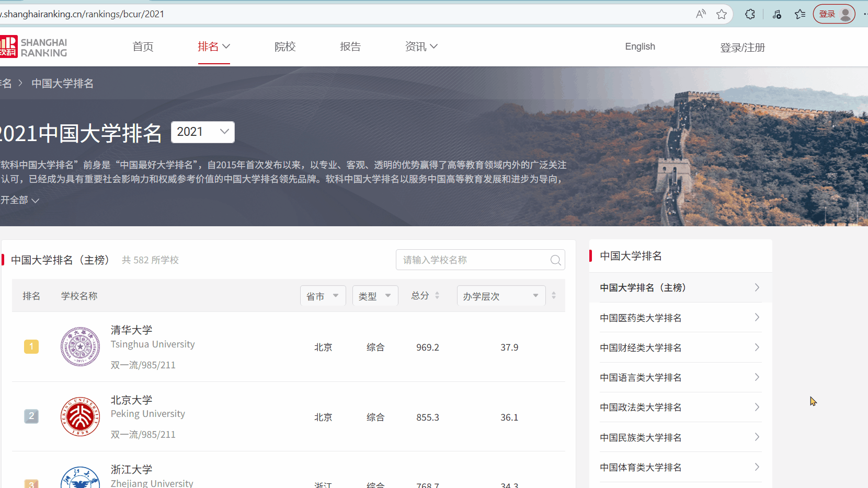Expand the 资讯 navigation menu

pos(421,47)
